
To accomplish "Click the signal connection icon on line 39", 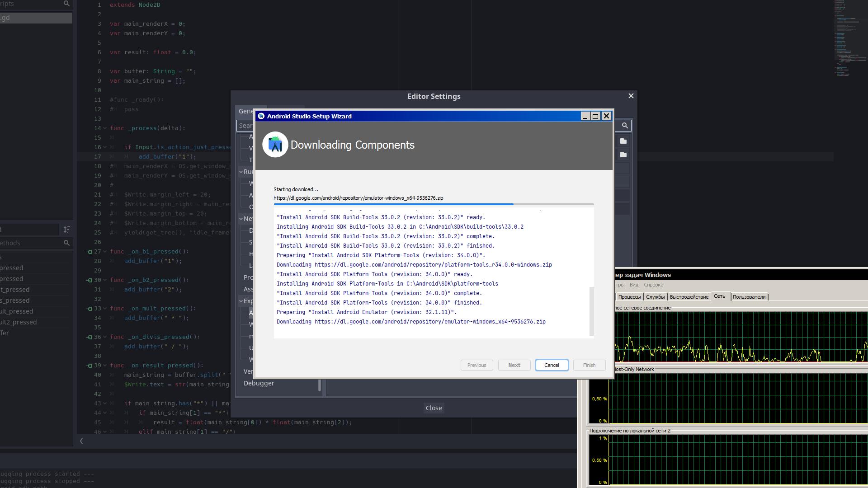I will [89, 366].
